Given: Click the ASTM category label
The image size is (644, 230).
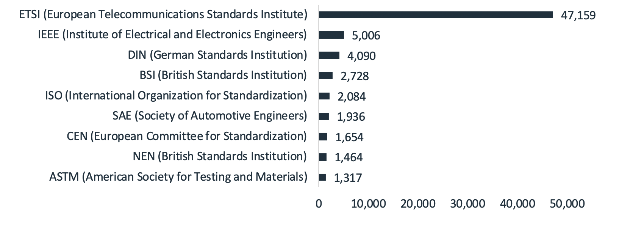Looking at the screenshot, I should pos(178,177).
